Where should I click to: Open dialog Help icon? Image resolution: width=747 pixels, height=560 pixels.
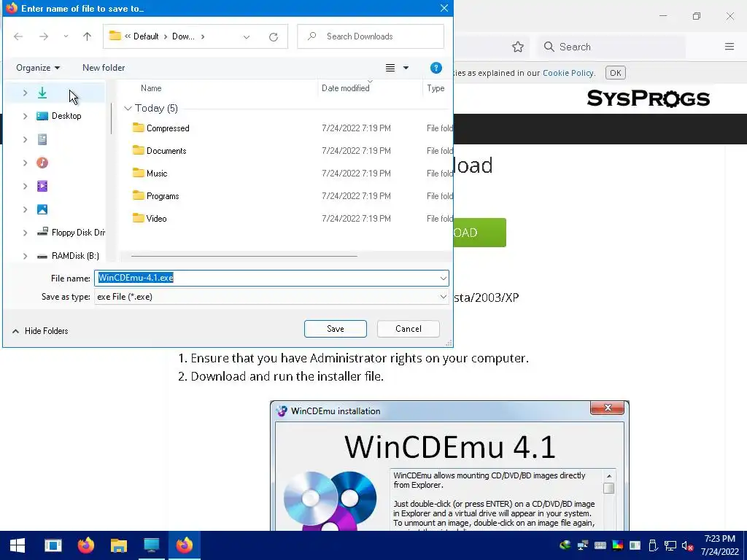(x=436, y=68)
